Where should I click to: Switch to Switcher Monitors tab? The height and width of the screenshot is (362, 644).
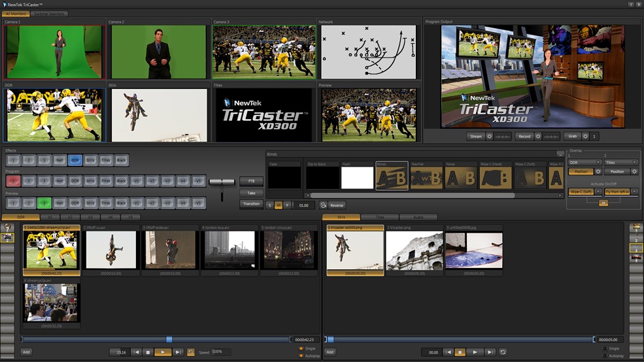click(49, 14)
